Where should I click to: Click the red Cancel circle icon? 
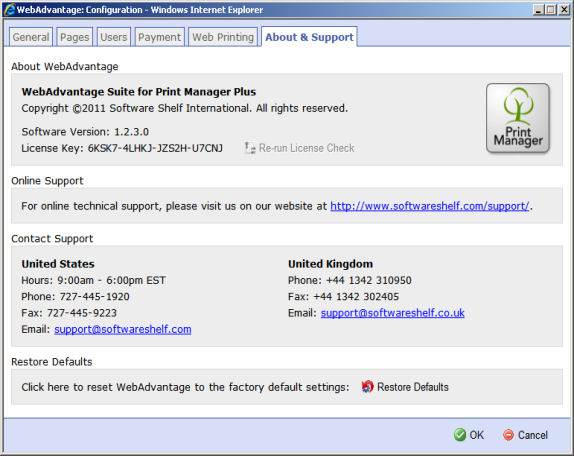[508, 435]
